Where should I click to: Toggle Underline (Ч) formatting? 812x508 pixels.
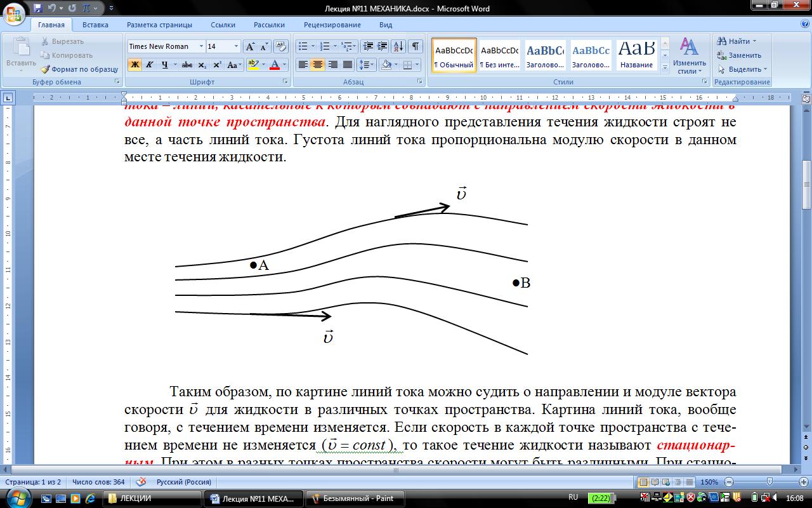click(x=164, y=65)
